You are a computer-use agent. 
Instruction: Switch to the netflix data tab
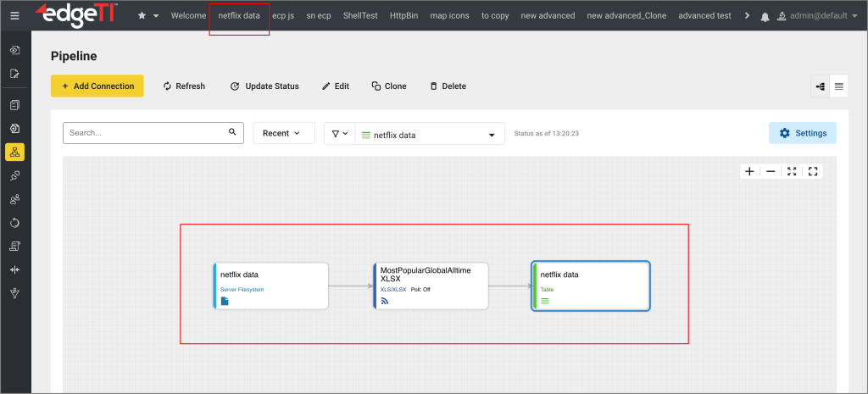(239, 16)
